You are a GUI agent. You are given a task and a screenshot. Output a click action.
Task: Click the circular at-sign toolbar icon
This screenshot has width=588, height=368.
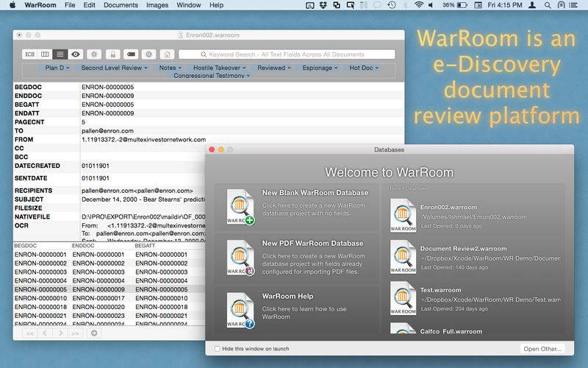149,54
